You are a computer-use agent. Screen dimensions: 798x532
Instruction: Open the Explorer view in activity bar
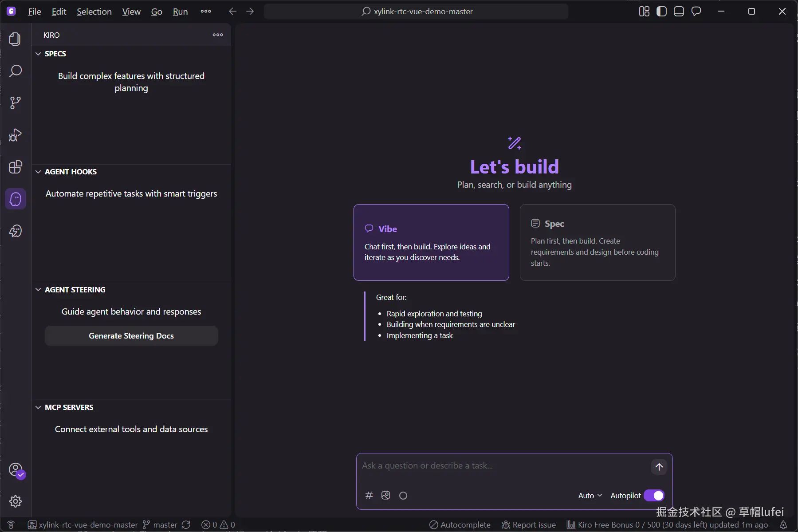pyautogui.click(x=15, y=39)
